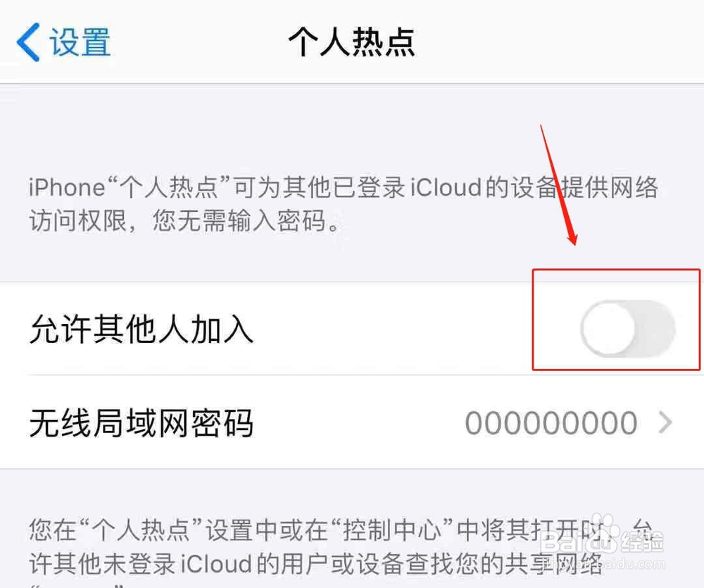
Task: Click the word iCloud in top description
Action: point(447,187)
